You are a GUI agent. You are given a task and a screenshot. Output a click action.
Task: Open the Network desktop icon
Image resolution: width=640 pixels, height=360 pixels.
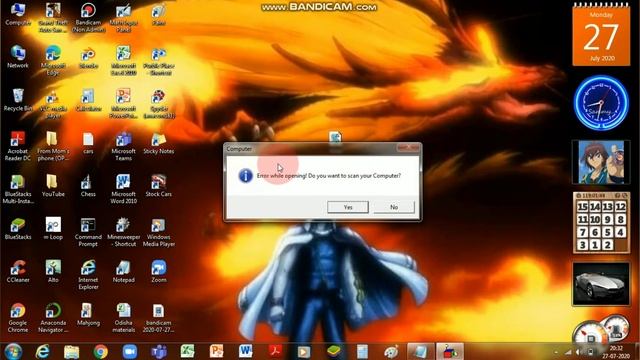pyautogui.click(x=18, y=57)
